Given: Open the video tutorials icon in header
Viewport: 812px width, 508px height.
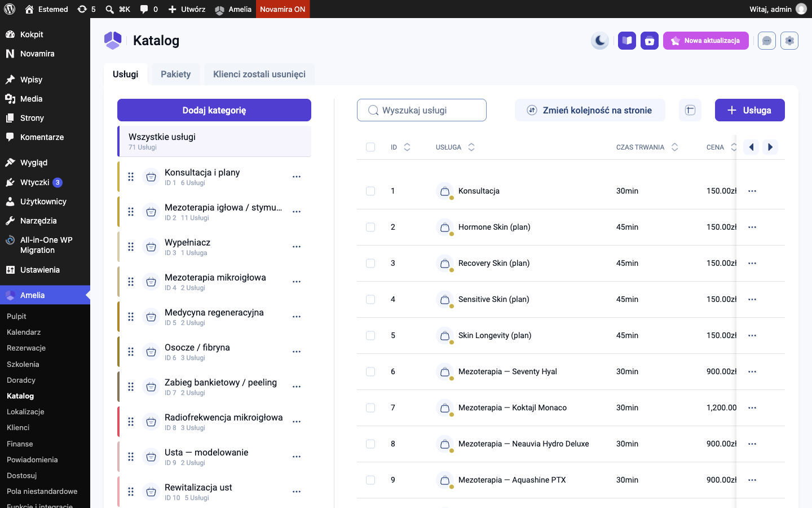Looking at the screenshot, I should [650, 41].
